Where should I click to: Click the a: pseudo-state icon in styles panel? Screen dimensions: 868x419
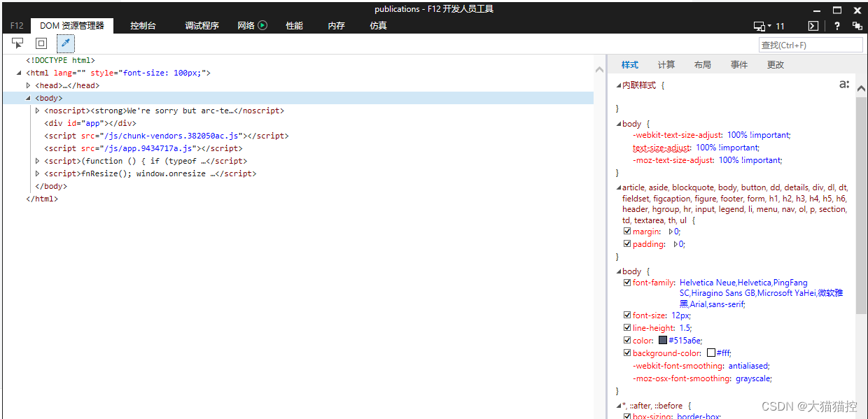844,84
